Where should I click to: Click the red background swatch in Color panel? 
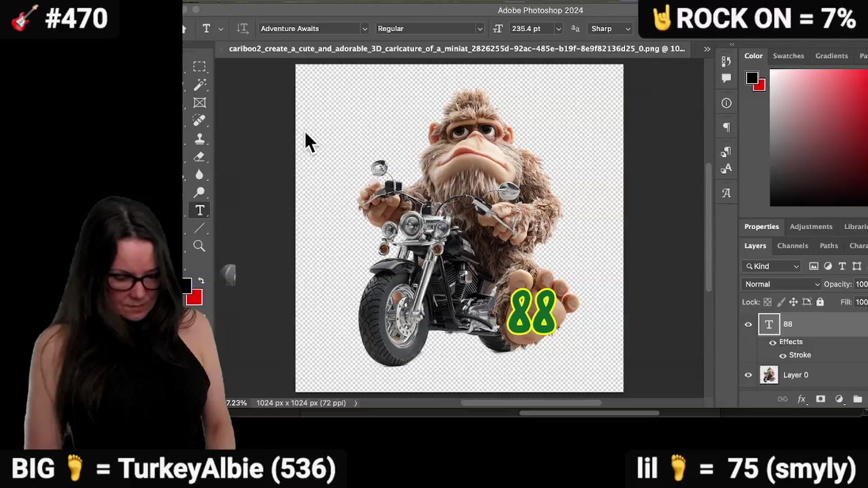761,87
